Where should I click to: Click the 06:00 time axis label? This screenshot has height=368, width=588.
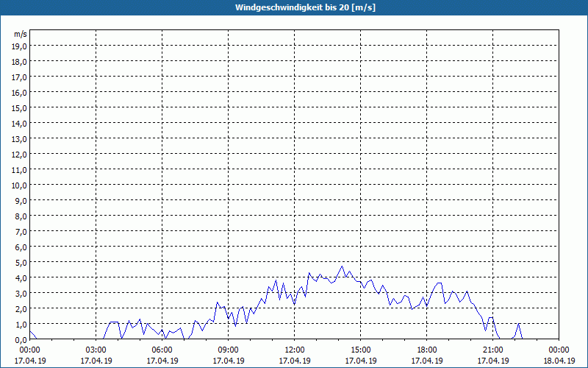162,350
